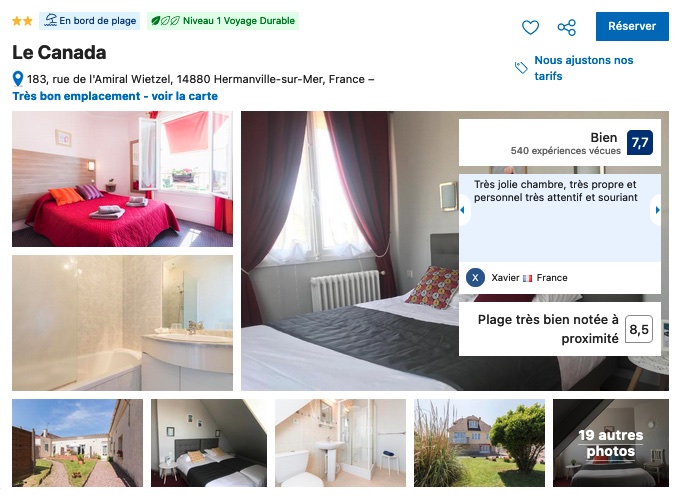
Task: Open the courtyard garden path photo
Action: click(x=77, y=443)
